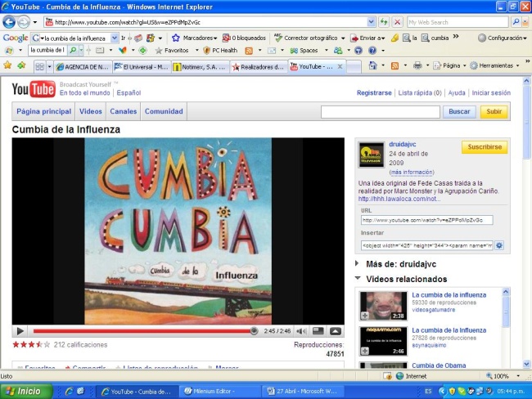Viewport: 532px width, 399px height.
Task: Expand the 'Más de: druidajvc' section
Action: coord(359,264)
